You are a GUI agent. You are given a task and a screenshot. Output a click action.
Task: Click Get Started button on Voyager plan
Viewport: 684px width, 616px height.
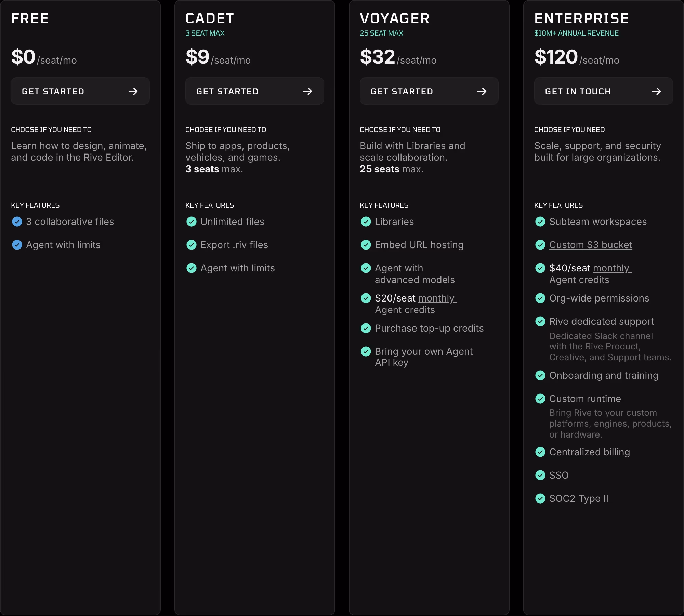click(429, 91)
